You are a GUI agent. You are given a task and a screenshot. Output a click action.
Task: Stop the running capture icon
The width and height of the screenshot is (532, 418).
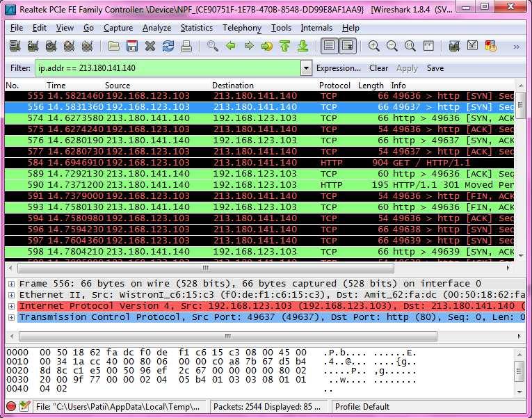tap(70, 46)
